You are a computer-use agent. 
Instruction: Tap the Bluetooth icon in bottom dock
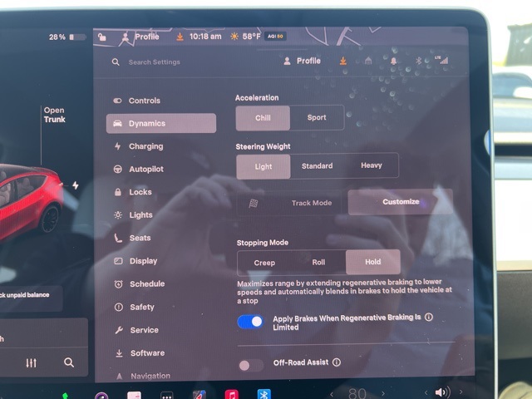pos(264,394)
